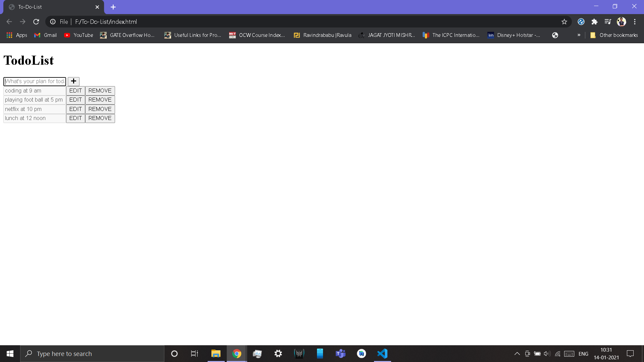Image resolution: width=644 pixels, height=362 pixels.
Task: Remove the 'lunch at 12 noon' task
Action: 100,118
